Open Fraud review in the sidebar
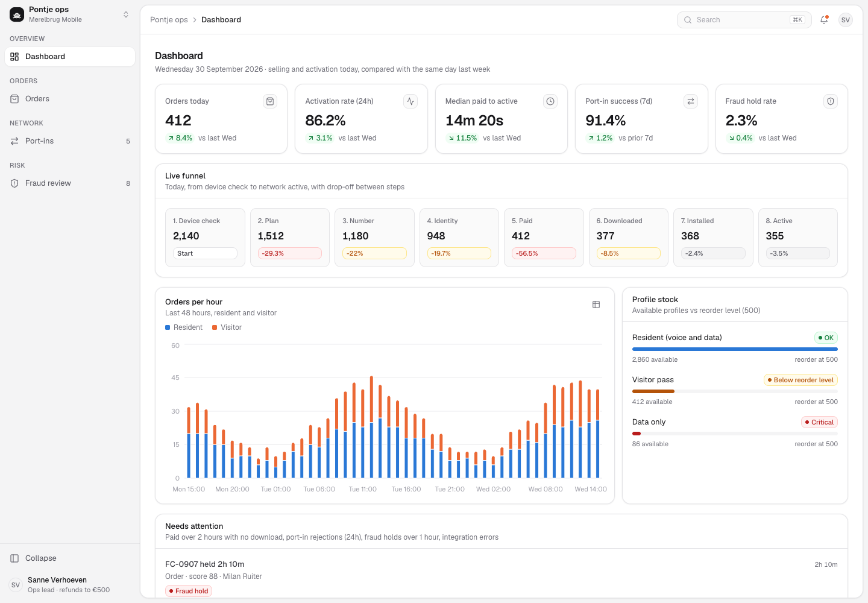The height and width of the screenshot is (603, 868). pyautogui.click(x=70, y=183)
